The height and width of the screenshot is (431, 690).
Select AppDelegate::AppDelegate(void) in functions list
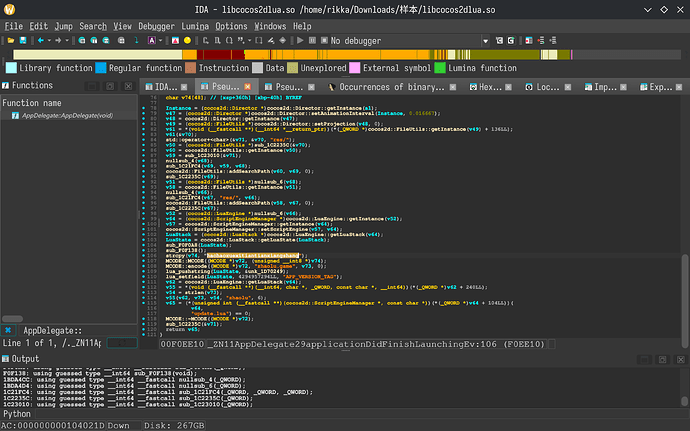(67, 115)
